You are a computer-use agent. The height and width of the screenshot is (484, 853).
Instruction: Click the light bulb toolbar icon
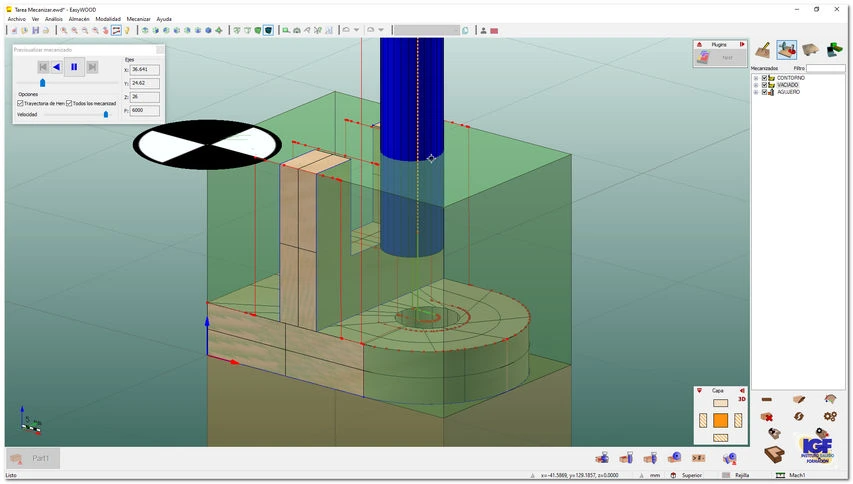pyautogui.click(x=127, y=30)
